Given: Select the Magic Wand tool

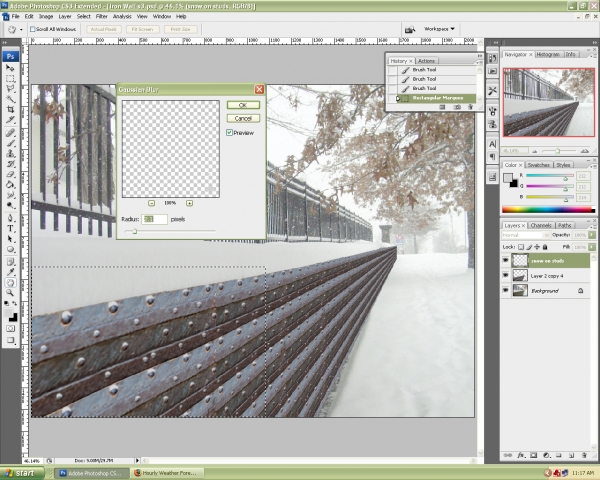Looking at the screenshot, I should [10, 99].
